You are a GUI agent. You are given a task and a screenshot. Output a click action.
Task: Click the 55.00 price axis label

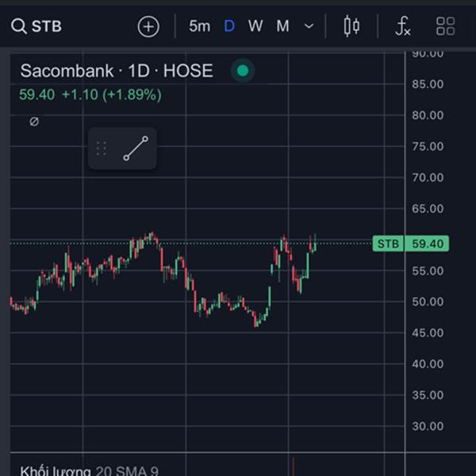[x=428, y=271]
